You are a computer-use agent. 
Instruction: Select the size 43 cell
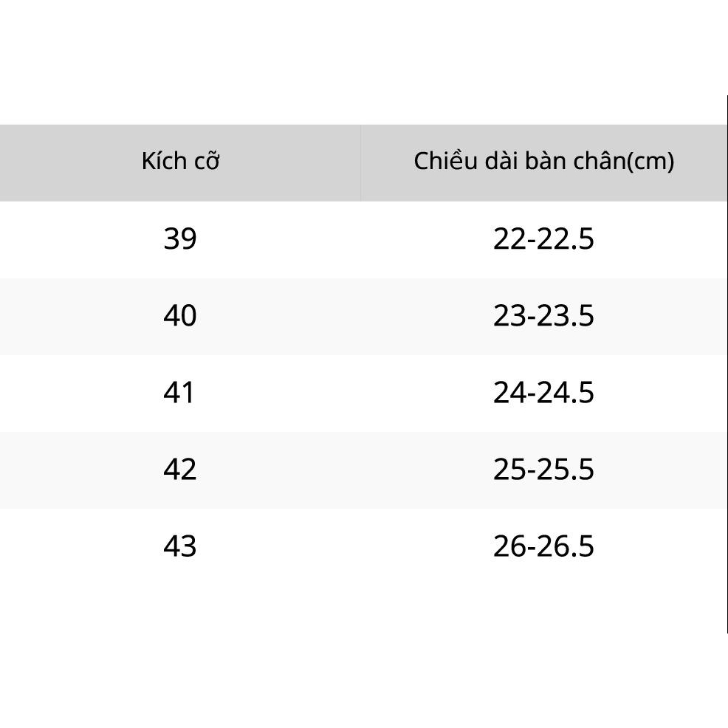[x=180, y=546]
